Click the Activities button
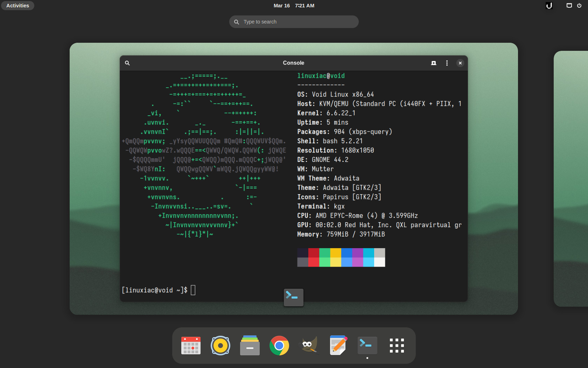 coord(17,6)
